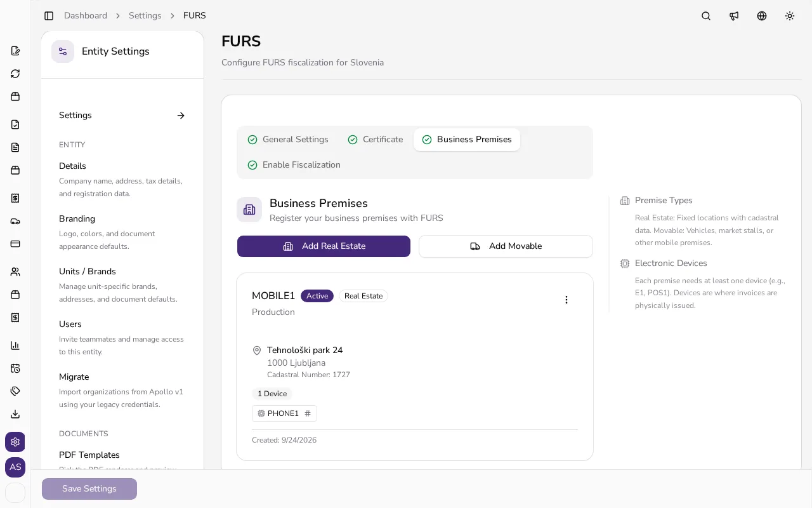This screenshot has width=812, height=508.
Task: Open the file-with-pen icon in left rail
Action: [x=15, y=51]
